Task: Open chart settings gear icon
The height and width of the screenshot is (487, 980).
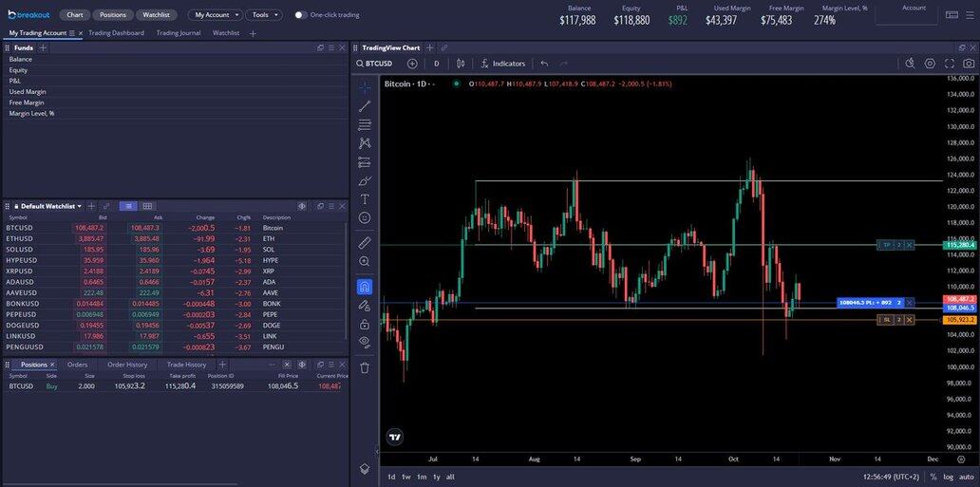Action: click(x=930, y=64)
